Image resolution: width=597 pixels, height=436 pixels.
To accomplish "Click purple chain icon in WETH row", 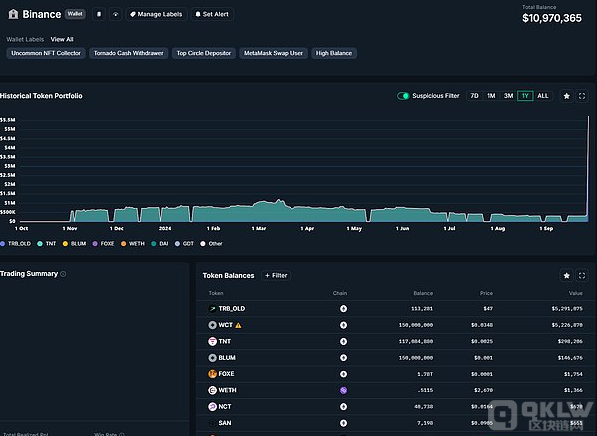I will point(343,390).
